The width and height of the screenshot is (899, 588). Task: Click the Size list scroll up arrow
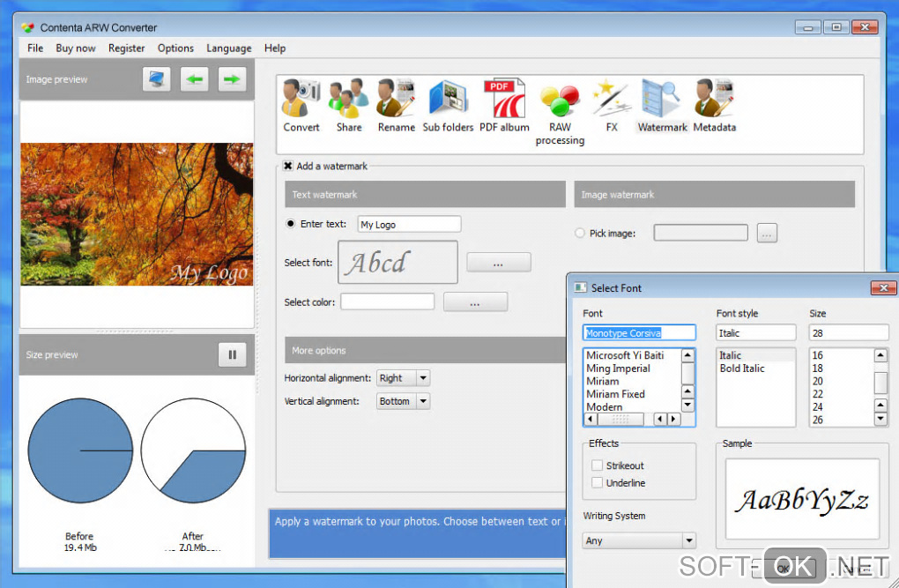tap(880, 355)
